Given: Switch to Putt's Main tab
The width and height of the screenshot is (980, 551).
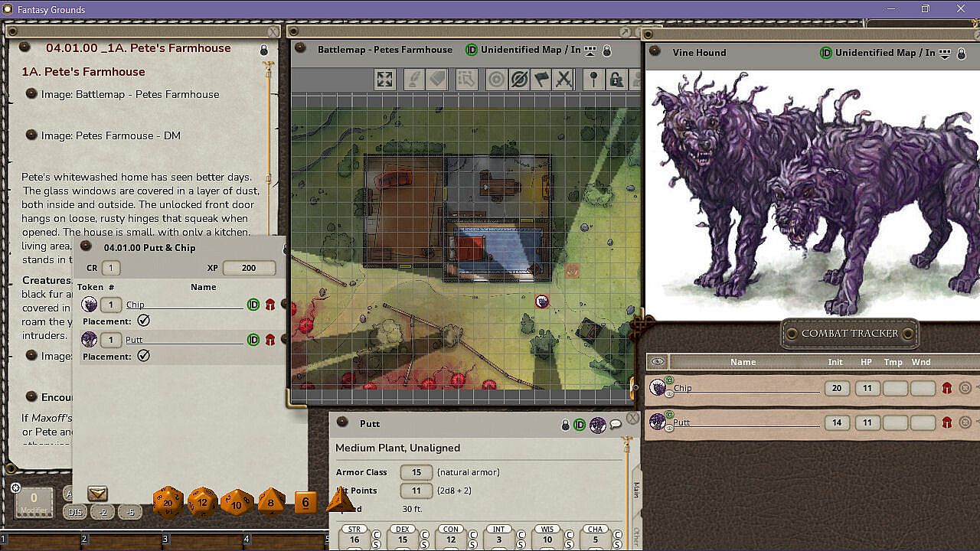Looking at the screenshot, I should click(635, 490).
